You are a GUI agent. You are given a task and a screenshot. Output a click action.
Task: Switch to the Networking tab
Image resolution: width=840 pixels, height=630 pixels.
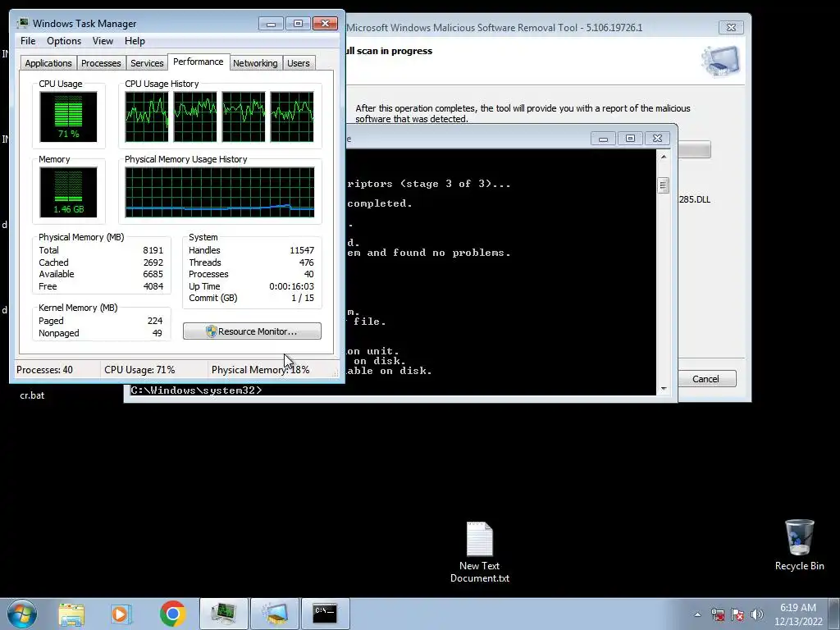coord(255,63)
